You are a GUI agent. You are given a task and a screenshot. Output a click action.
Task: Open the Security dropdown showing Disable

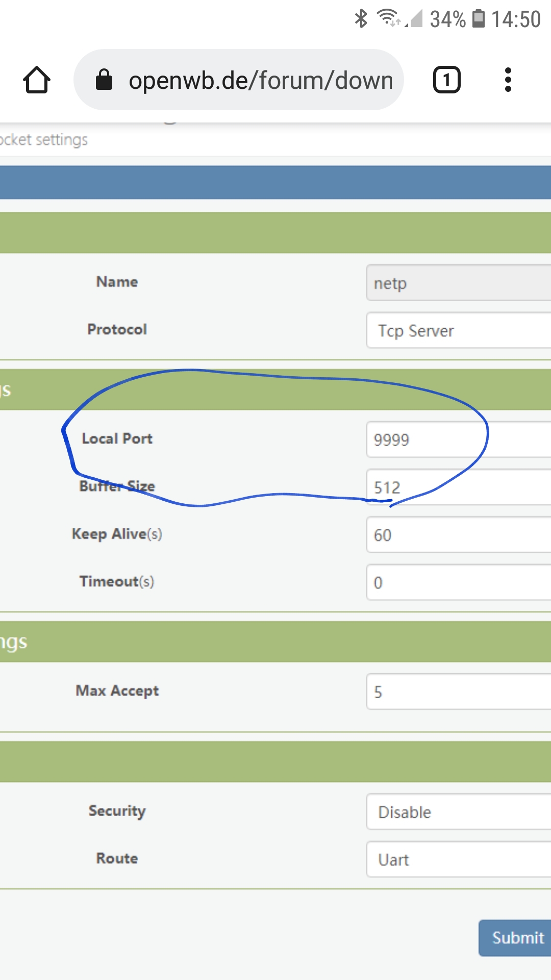coord(459,812)
